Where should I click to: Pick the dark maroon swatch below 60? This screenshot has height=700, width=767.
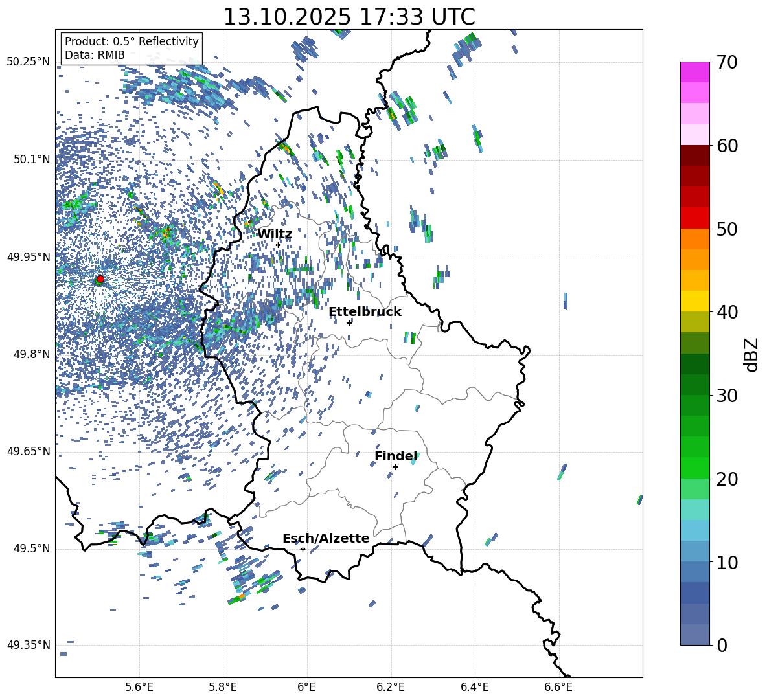pyautogui.click(x=695, y=155)
